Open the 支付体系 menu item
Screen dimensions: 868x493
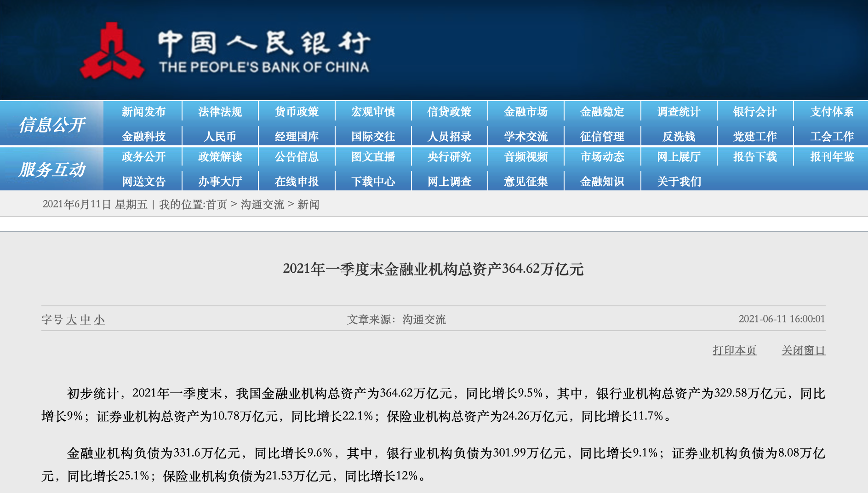click(831, 112)
